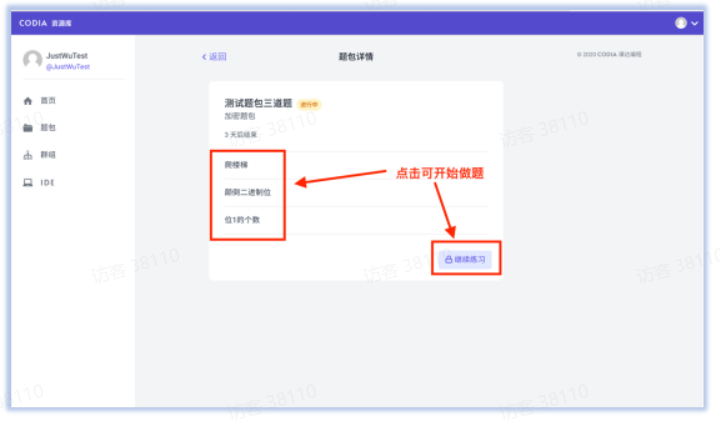The image size is (720, 421).
Task: Expand the account dropdown chevron at top right
Action: (x=695, y=23)
